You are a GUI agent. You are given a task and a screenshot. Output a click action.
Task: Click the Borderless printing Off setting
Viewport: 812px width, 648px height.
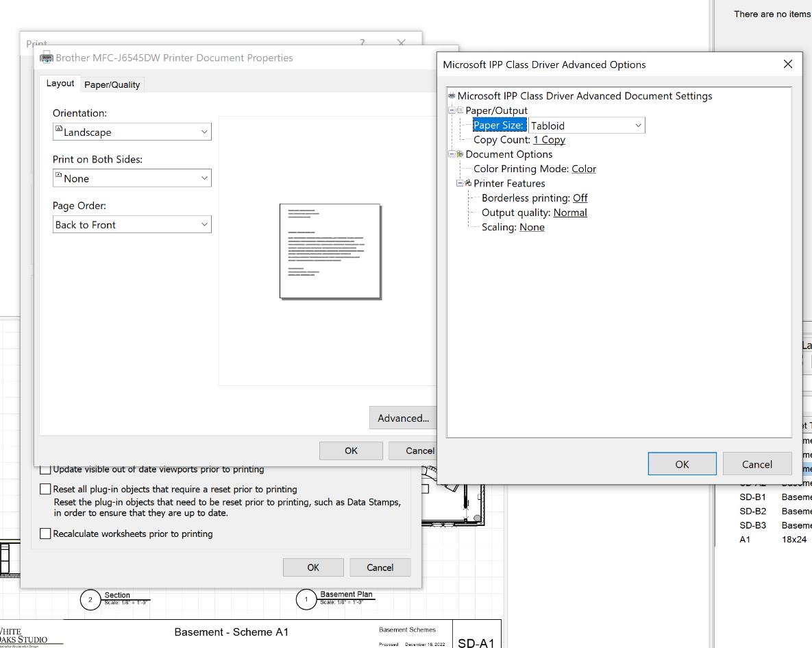(580, 198)
